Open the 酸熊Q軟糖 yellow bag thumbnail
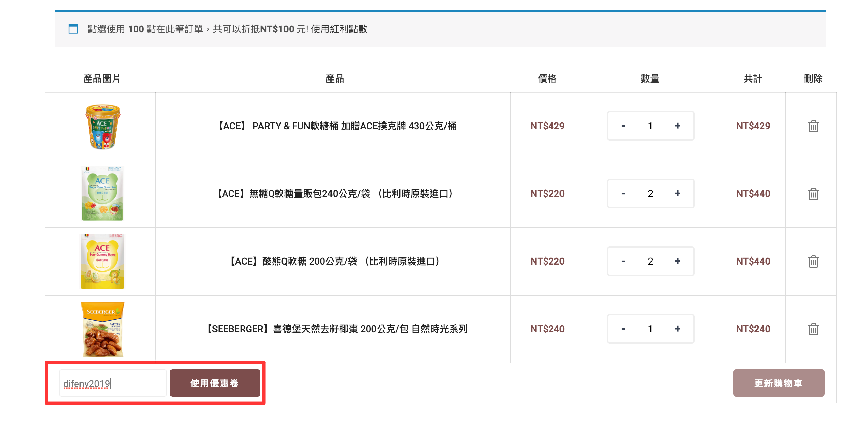This screenshot has width=868, height=429. coord(102,261)
